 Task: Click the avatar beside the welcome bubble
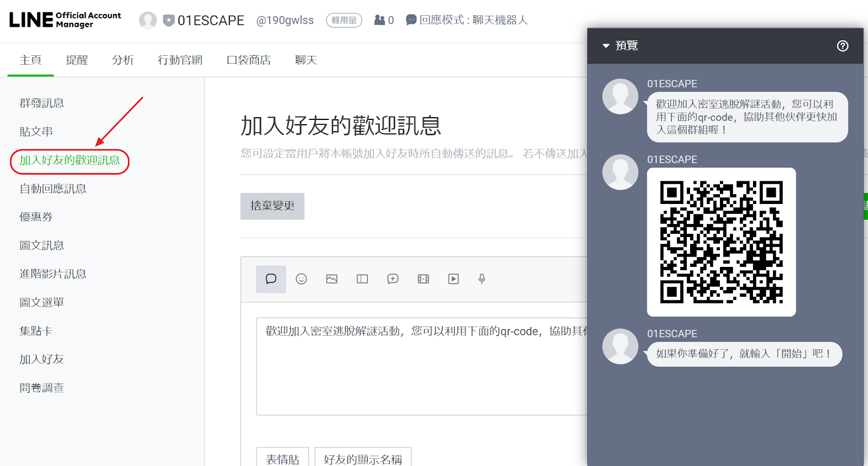tap(620, 97)
